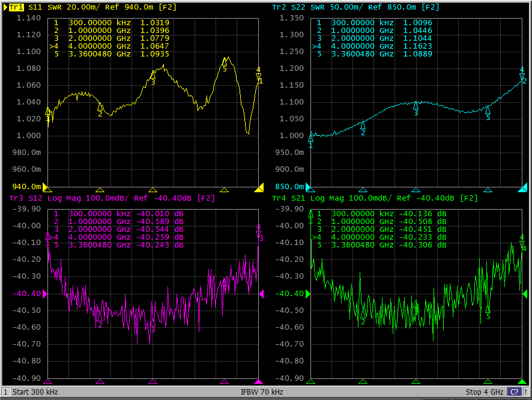Click the exclamation mark status indicator
The image size is (532, 400).
pos(526,392)
